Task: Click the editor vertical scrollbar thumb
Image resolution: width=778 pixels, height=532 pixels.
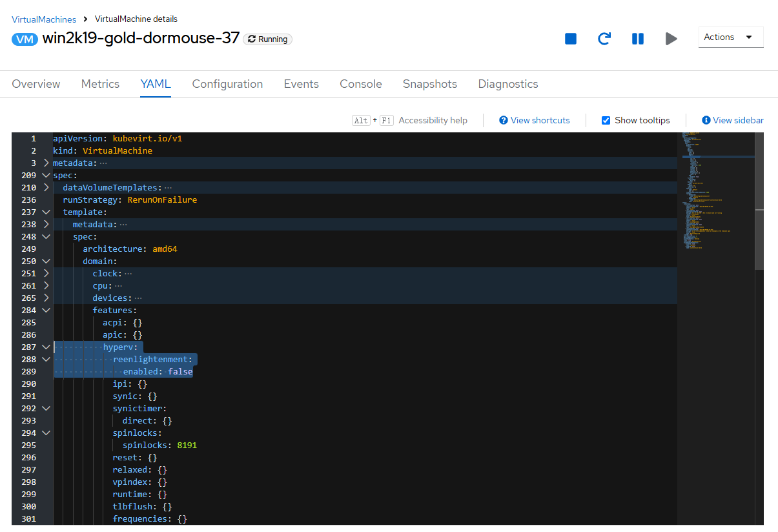Action: coord(759,201)
